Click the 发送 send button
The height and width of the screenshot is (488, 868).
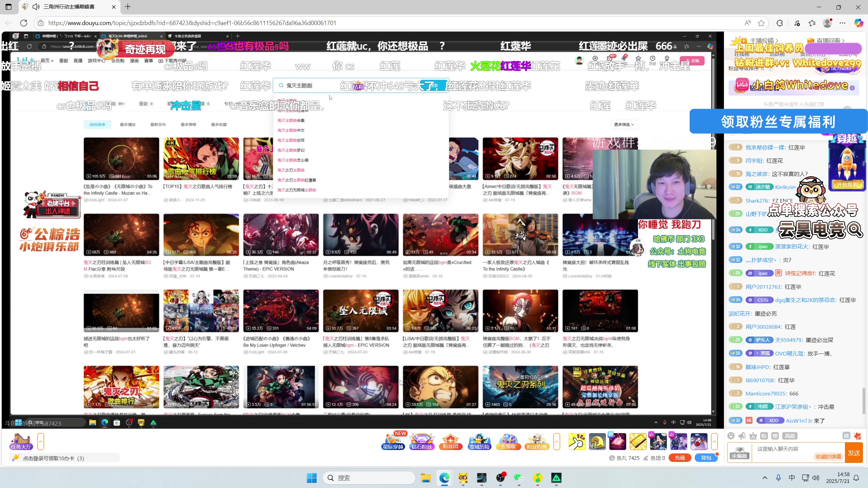(x=854, y=453)
